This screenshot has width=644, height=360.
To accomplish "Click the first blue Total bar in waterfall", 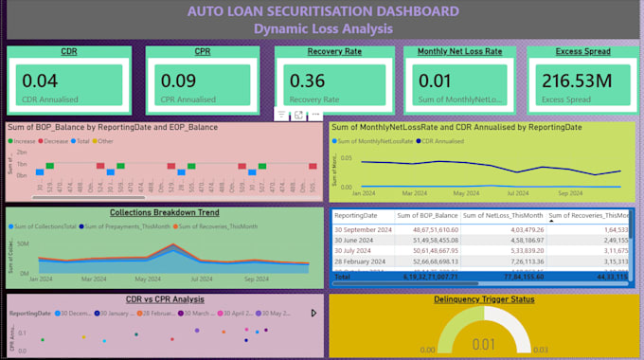I will pyautogui.click(x=40, y=172).
